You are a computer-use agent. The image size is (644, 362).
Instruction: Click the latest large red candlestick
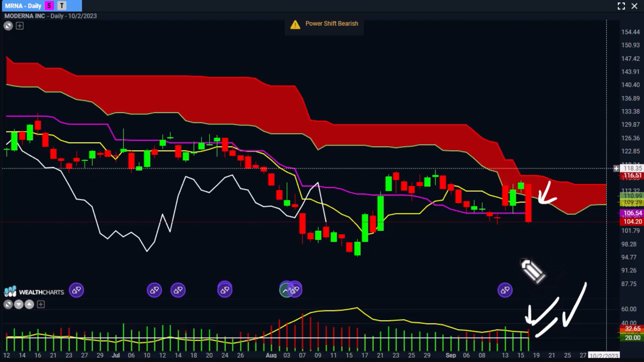tap(528, 203)
